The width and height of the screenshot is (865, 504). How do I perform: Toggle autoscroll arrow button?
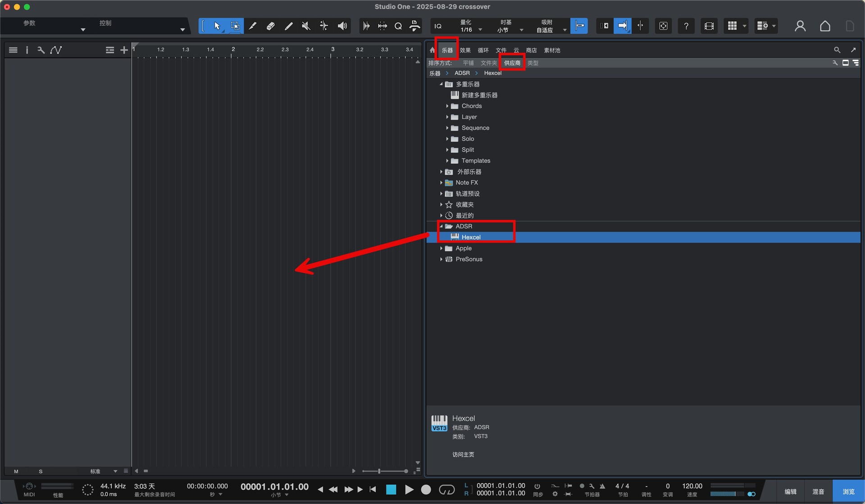tap(622, 26)
